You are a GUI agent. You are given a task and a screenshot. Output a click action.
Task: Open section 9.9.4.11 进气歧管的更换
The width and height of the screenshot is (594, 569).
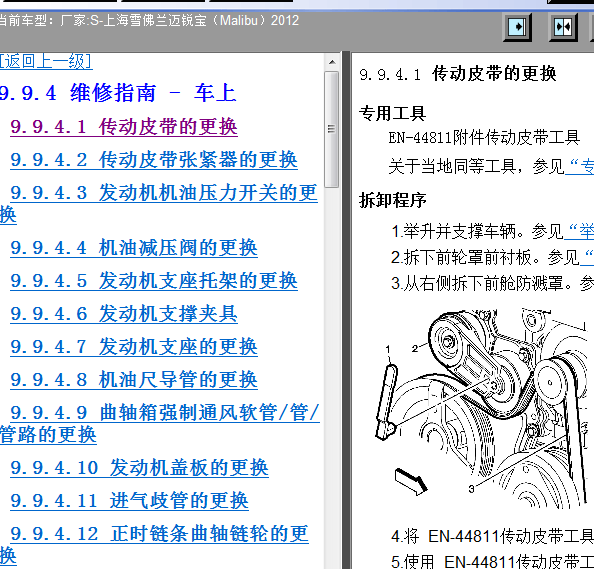[129, 500]
